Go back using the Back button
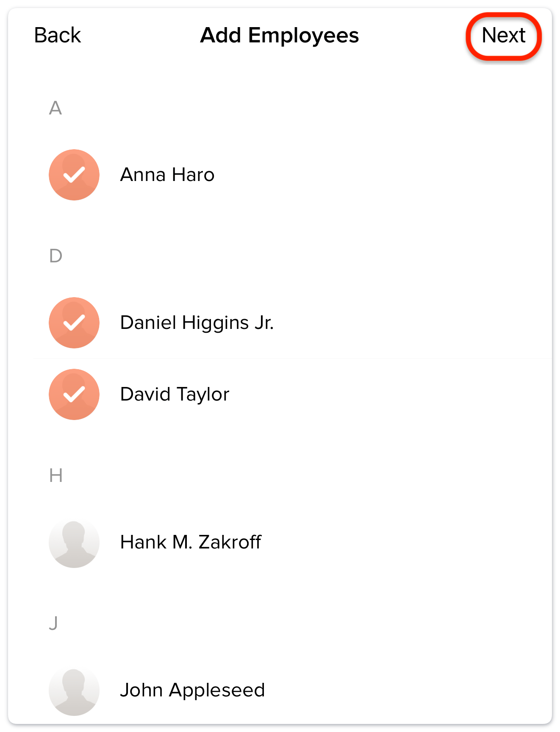 (57, 35)
